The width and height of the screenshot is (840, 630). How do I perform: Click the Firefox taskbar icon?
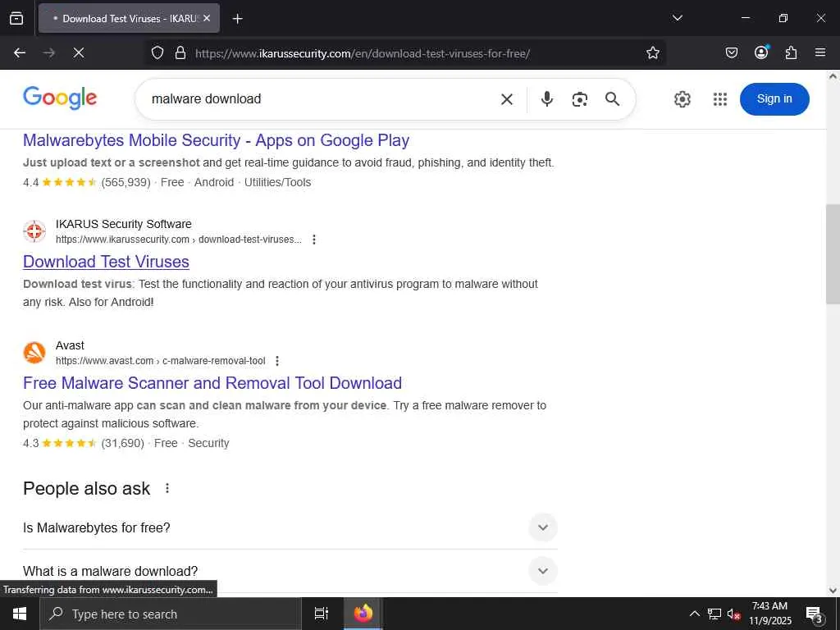click(x=363, y=614)
